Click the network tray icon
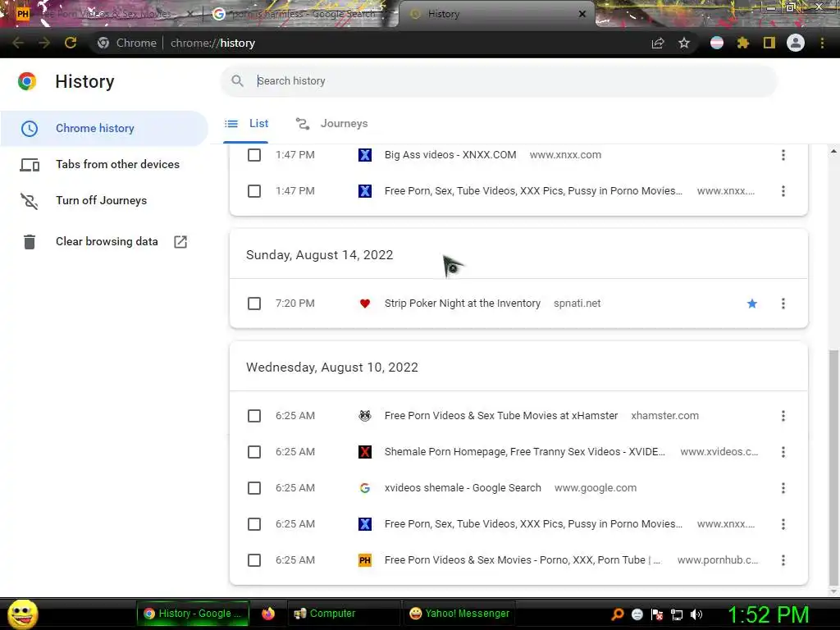Screen dimensions: 840x630 [x=677, y=614]
